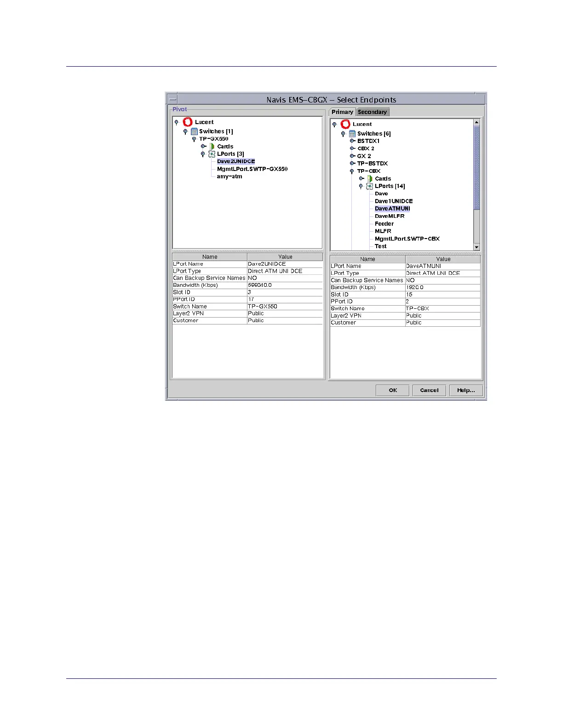The height and width of the screenshot is (728, 562).
Task: Click the scroll down arrow in Primary tree
Action: pyautogui.click(x=477, y=247)
